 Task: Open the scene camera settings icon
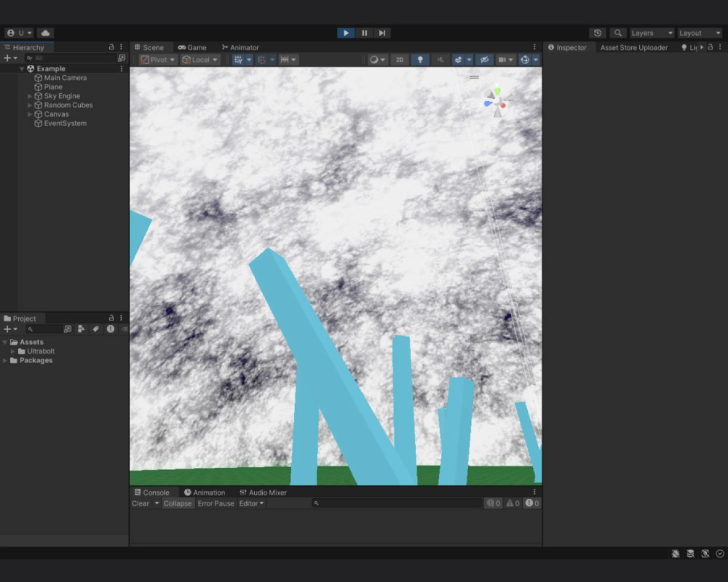click(502, 60)
